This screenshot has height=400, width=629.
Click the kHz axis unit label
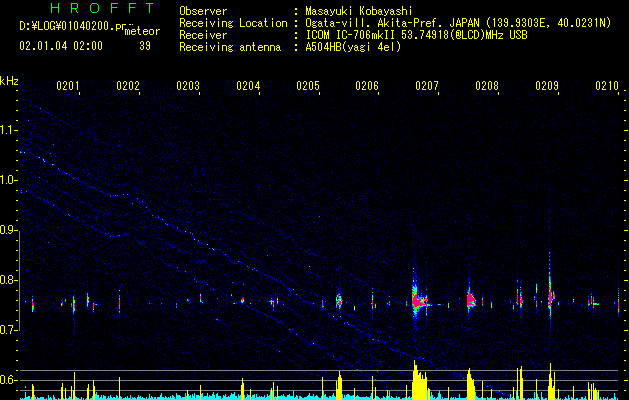(9, 81)
